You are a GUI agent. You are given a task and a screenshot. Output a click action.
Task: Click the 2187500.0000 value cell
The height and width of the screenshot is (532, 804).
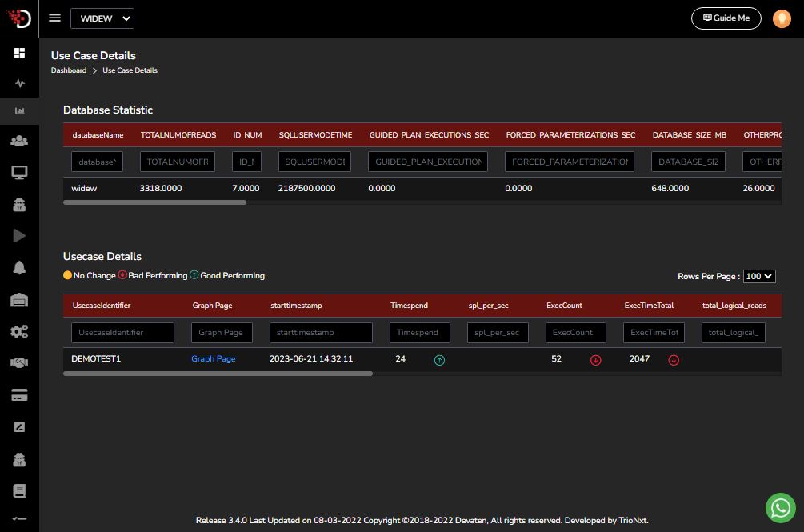[x=306, y=189]
